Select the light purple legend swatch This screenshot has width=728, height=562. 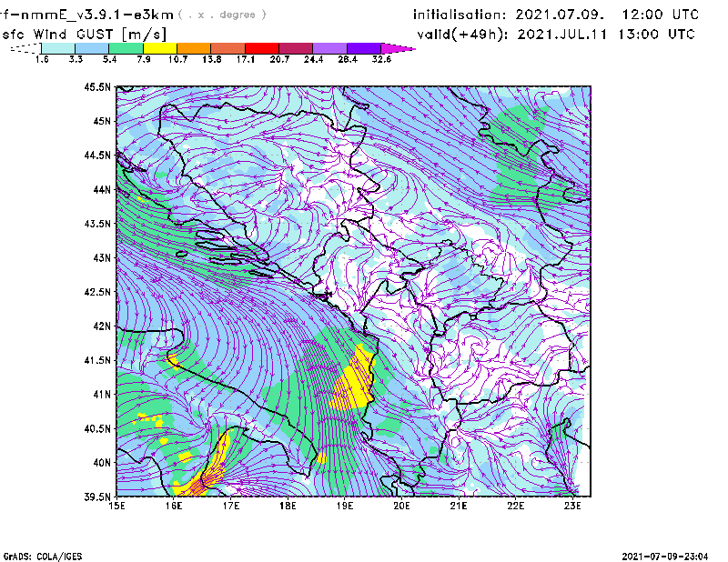click(x=330, y=48)
